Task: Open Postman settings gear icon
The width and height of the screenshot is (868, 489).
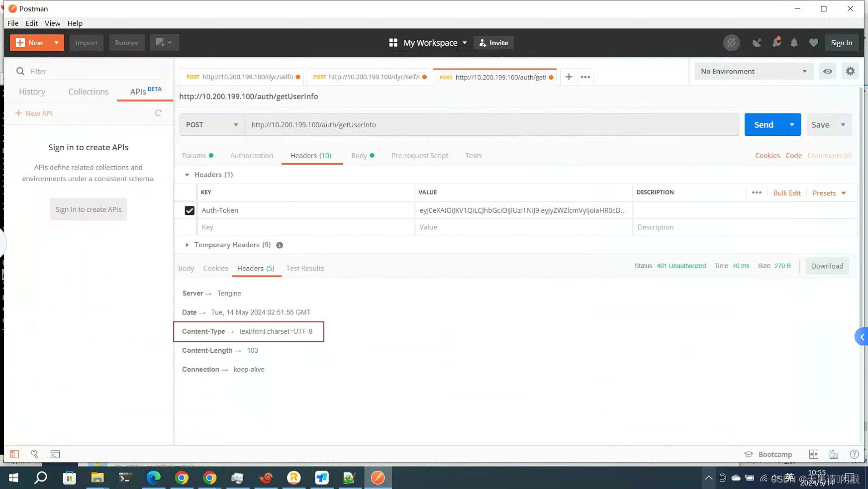Action: [850, 71]
